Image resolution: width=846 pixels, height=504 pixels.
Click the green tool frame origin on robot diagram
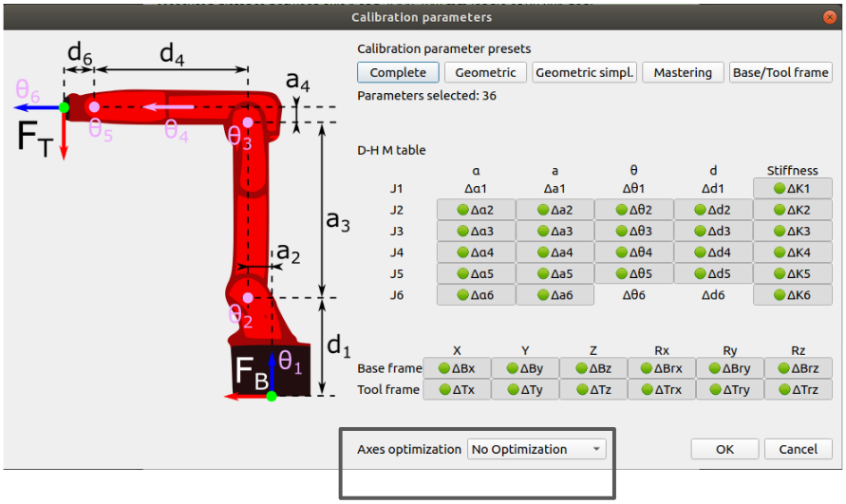64,107
